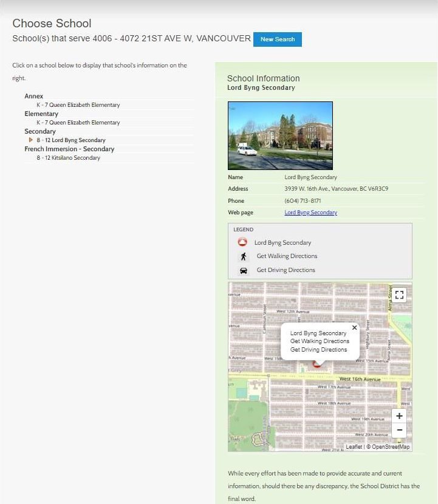Click the arrow marker beside Lord Byng Secondary
Viewport: 438px width, 504px height.
(31, 140)
